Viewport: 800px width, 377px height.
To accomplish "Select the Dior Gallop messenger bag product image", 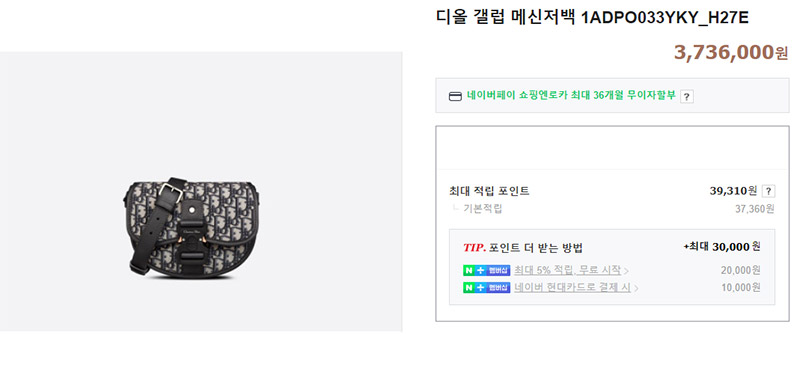I will tap(193, 228).
